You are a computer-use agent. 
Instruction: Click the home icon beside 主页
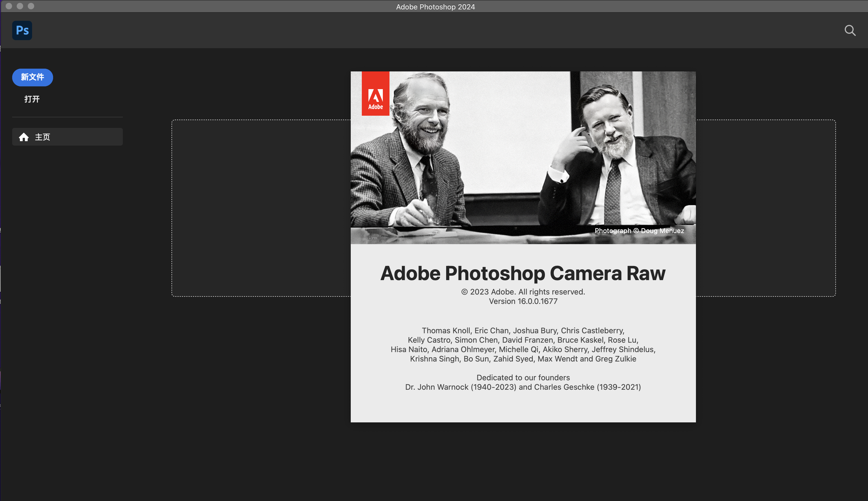[x=24, y=137]
